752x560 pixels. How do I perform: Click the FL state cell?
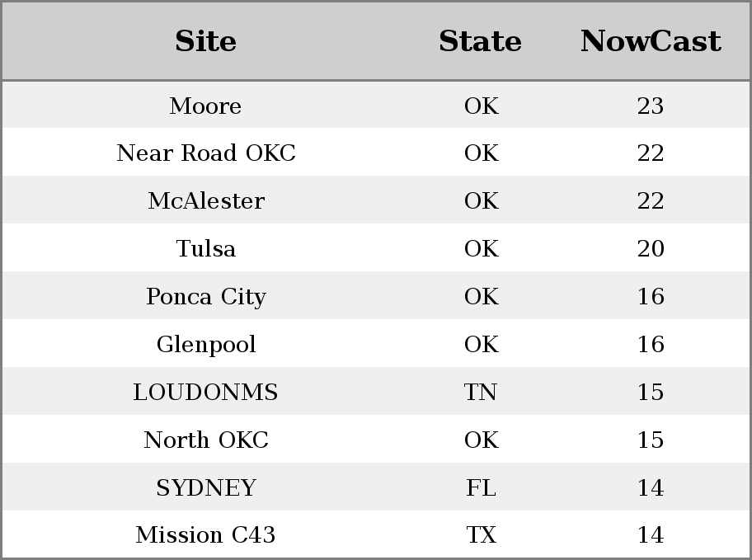pos(481,488)
